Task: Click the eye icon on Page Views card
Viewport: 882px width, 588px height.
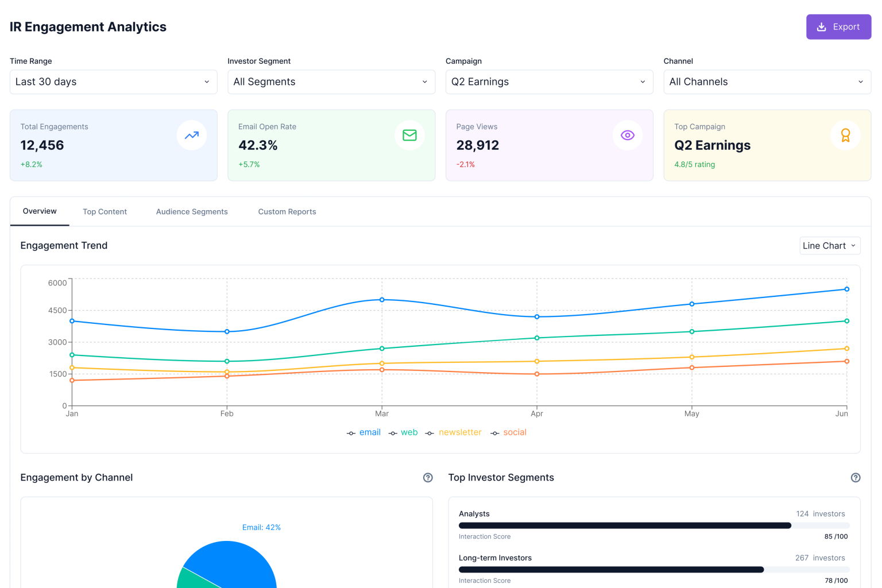Action: pyautogui.click(x=627, y=135)
